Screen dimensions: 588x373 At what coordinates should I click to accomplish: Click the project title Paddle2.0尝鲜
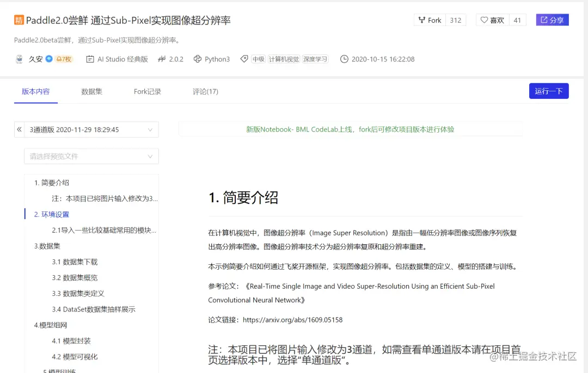pos(128,20)
